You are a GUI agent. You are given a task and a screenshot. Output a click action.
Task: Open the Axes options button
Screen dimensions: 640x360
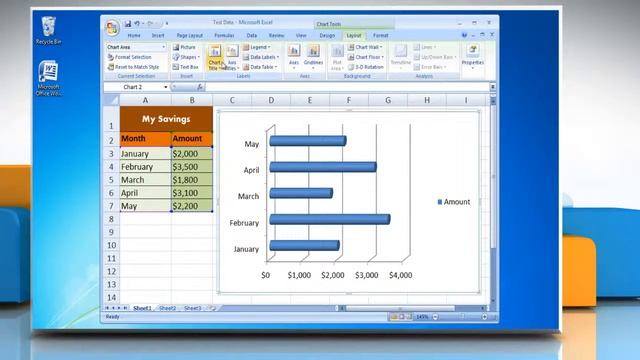click(x=294, y=57)
